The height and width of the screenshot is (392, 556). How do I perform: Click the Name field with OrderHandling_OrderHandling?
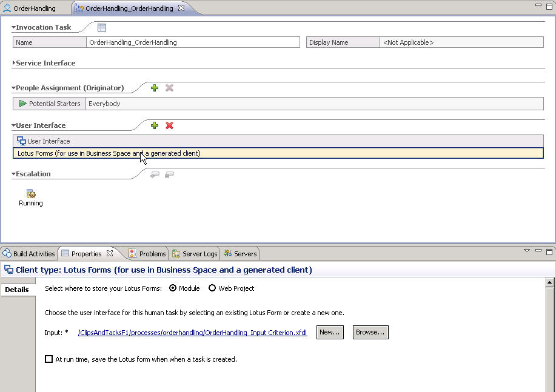(193, 42)
